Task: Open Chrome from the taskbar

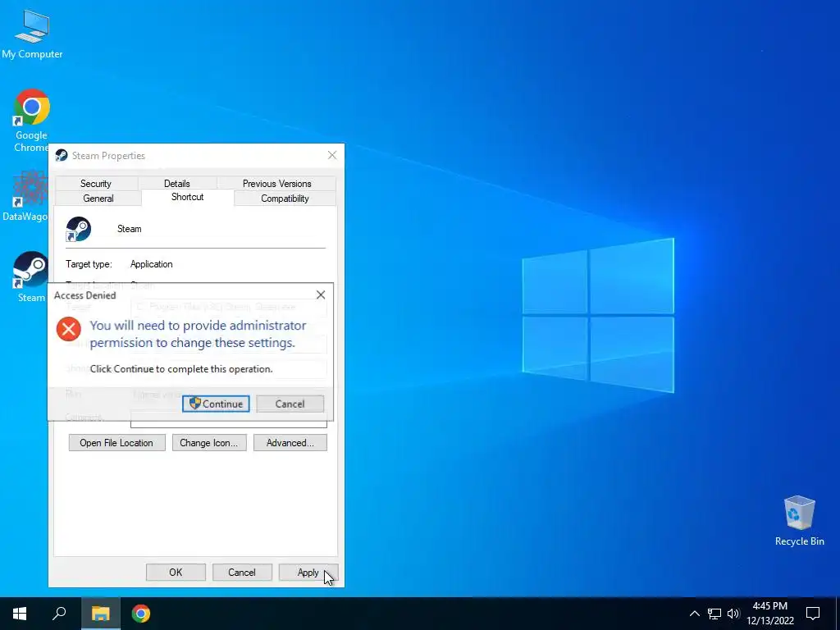Action: 141,614
